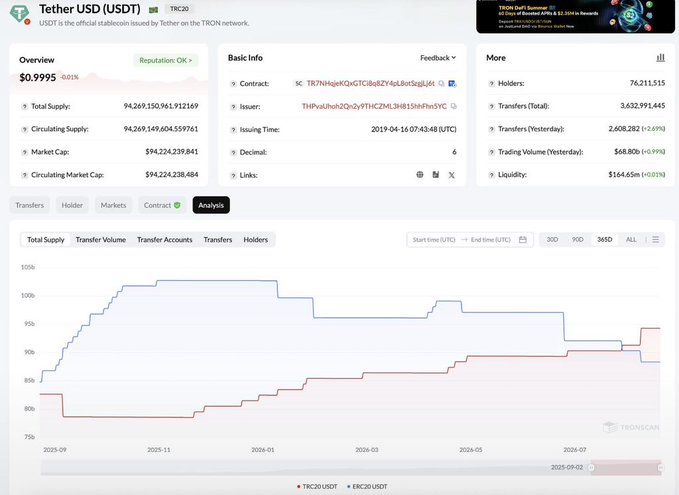Click the TRC20 token type badge
This screenshot has width=679, height=495.
tap(179, 9)
